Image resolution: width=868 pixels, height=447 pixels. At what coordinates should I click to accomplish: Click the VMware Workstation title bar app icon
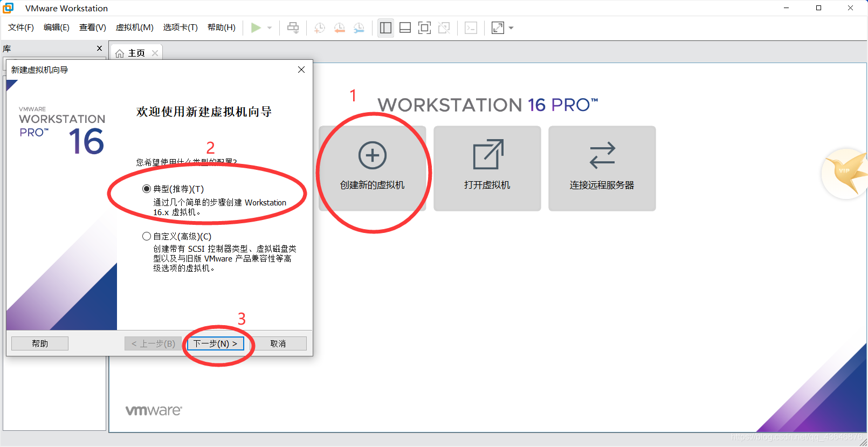click(x=9, y=8)
